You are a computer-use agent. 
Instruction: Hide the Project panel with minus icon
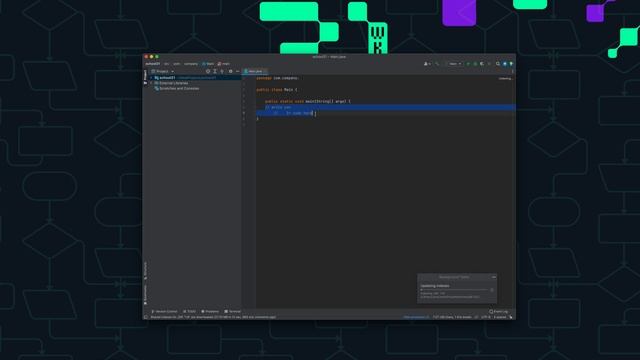tap(238, 71)
